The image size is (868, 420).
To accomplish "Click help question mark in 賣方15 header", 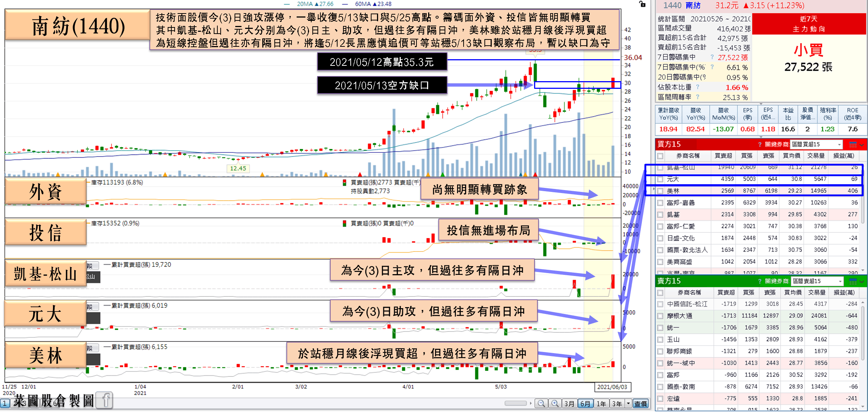I will pos(759,281).
